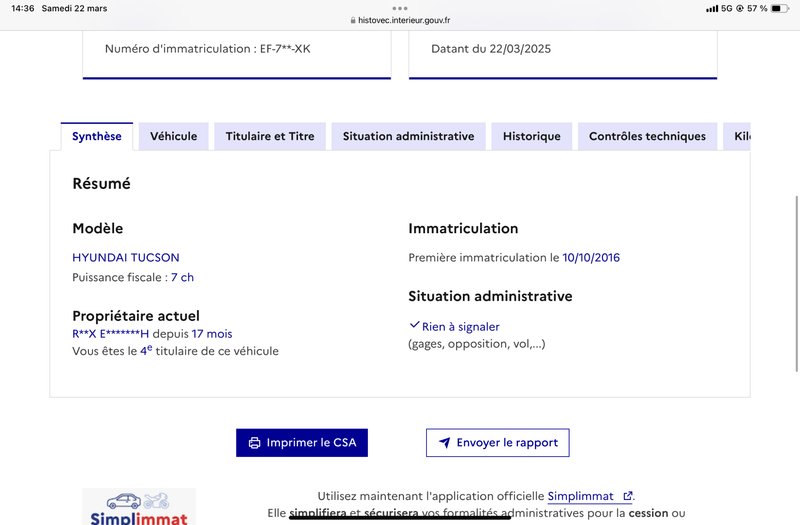Click the 7 ch fiscal power value
The width and height of the screenshot is (800, 525).
(182, 278)
